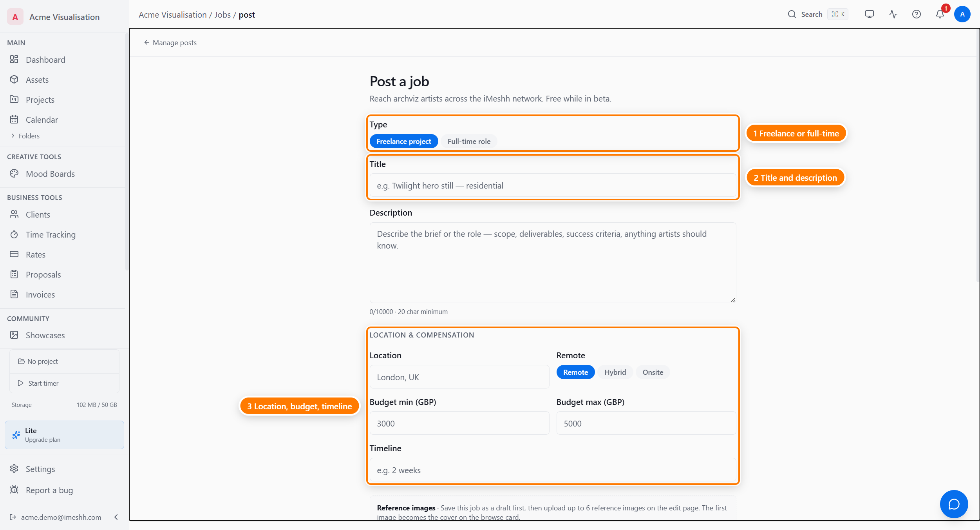Click the '0/10000 · 20 char minimum' text
Screen dimensions: 980x530
(x=408, y=312)
